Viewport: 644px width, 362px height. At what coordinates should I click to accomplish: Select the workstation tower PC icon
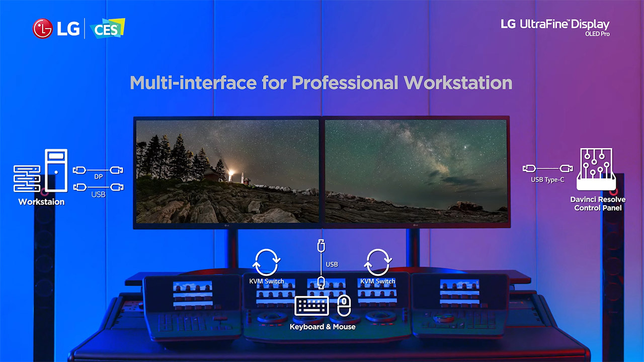(x=56, y=172)
